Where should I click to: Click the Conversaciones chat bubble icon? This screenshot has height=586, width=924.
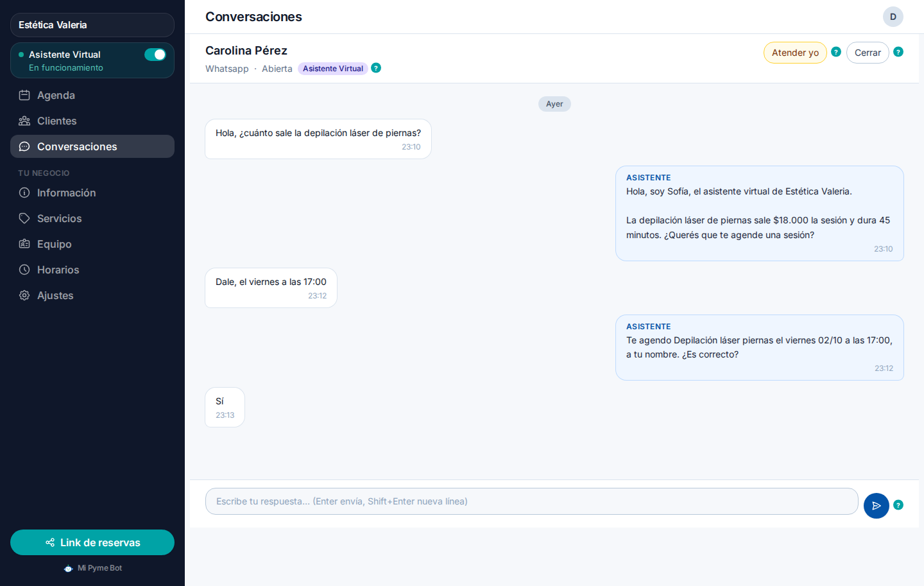[x=24, y=146]
